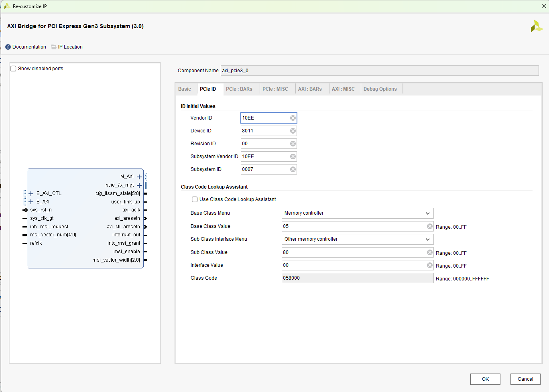Select the axi_ctl_aresetn port label
Viewport: 549px width, 392px height.
124,227
